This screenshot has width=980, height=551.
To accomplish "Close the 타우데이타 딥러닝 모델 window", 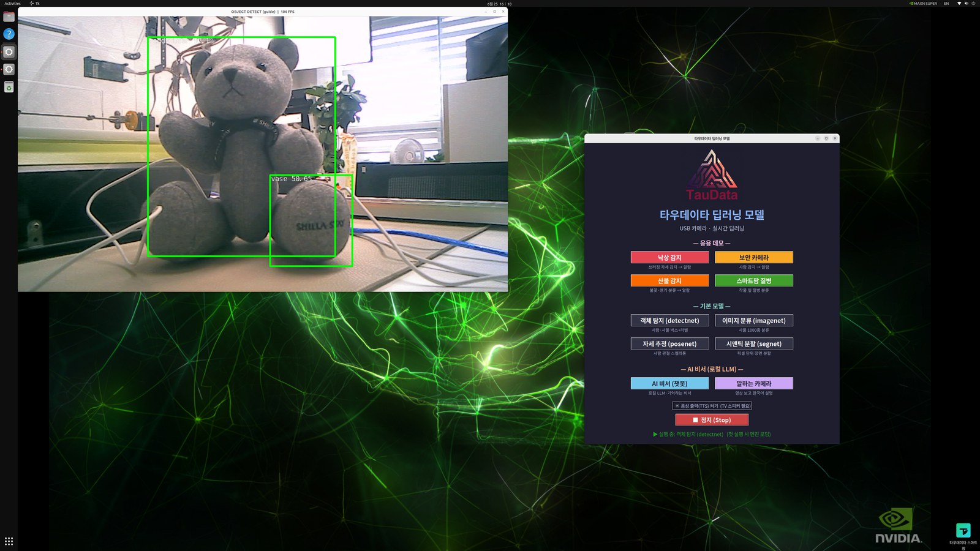I will 834,138.
